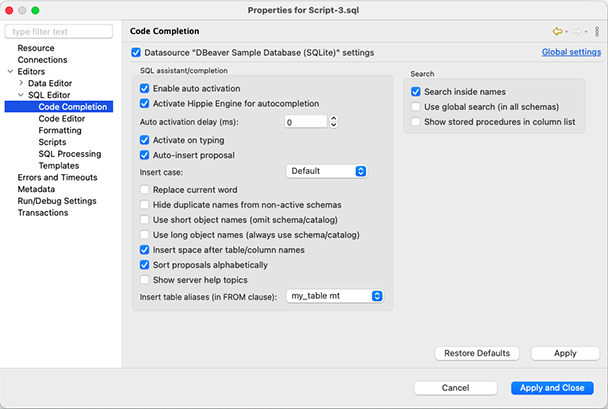Screen dimensions: 608x409
Task: Select Templates preference page
Action: [x=59, y=166]
